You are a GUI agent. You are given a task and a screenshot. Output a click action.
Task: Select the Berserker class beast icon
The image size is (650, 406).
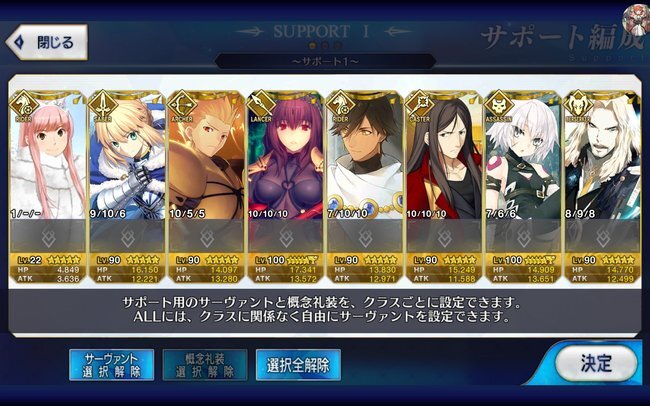coord(578,105)
